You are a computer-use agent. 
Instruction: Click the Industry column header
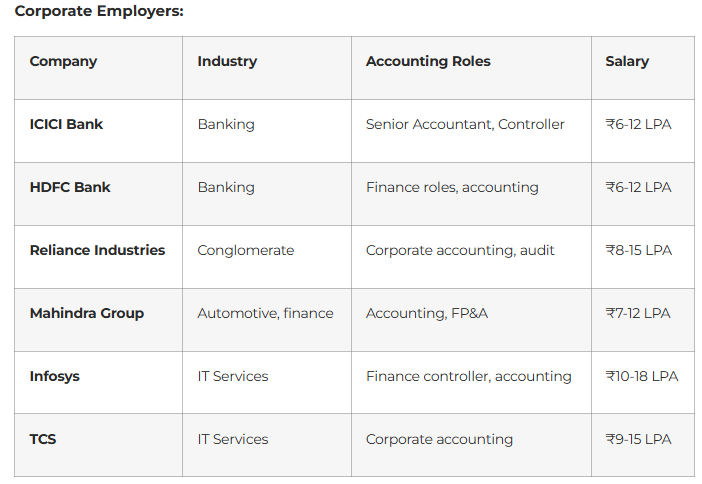(x=227, y=61)
